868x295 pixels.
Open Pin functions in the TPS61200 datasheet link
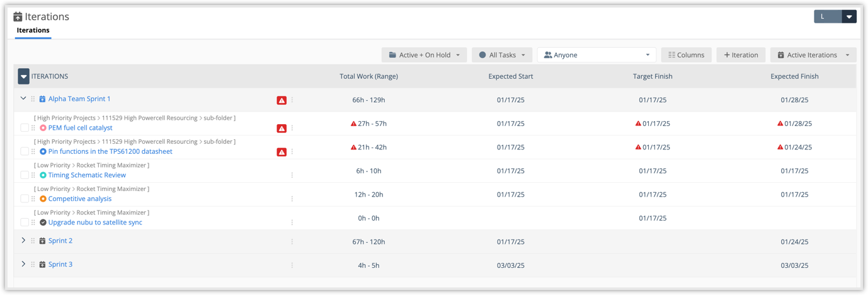click(x=110, y=152)
